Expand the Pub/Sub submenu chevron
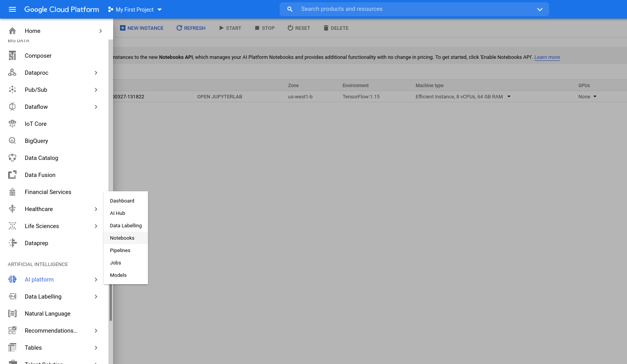627x364 pixels. coord(96,90)
